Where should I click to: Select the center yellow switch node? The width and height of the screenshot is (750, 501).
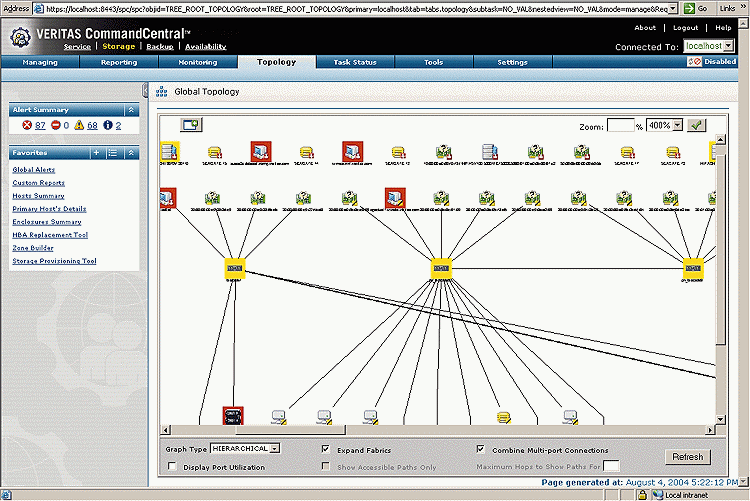(441, 268)
